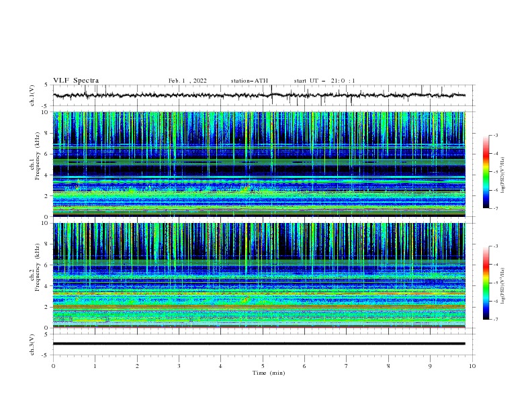
Task: Click the flat ch.3 waveform trace
Action: [x=259, y=344]
